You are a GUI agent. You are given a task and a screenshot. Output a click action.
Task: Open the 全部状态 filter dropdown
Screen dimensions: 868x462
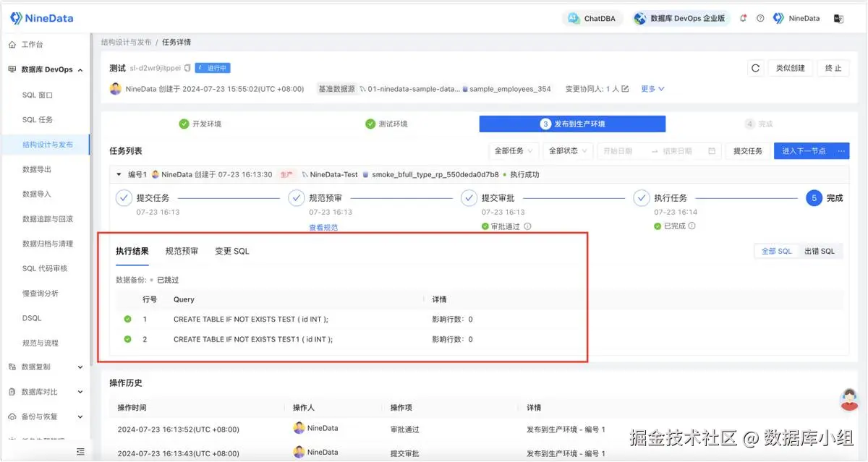[569, 151]
